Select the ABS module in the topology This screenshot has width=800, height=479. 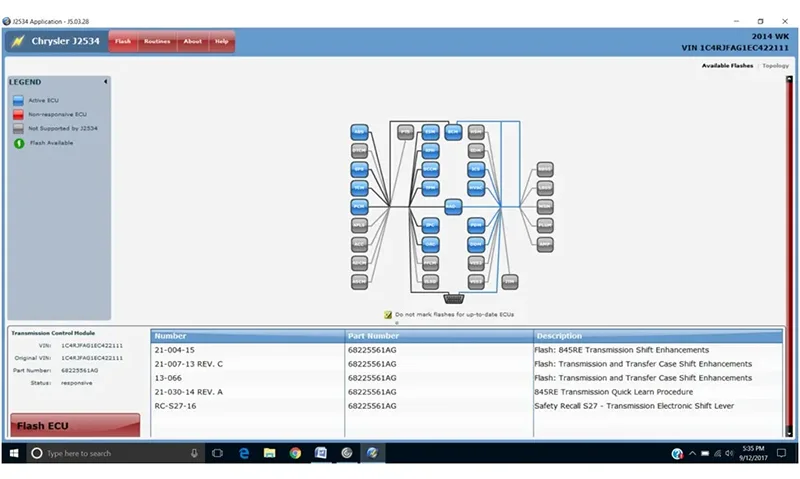359,132
